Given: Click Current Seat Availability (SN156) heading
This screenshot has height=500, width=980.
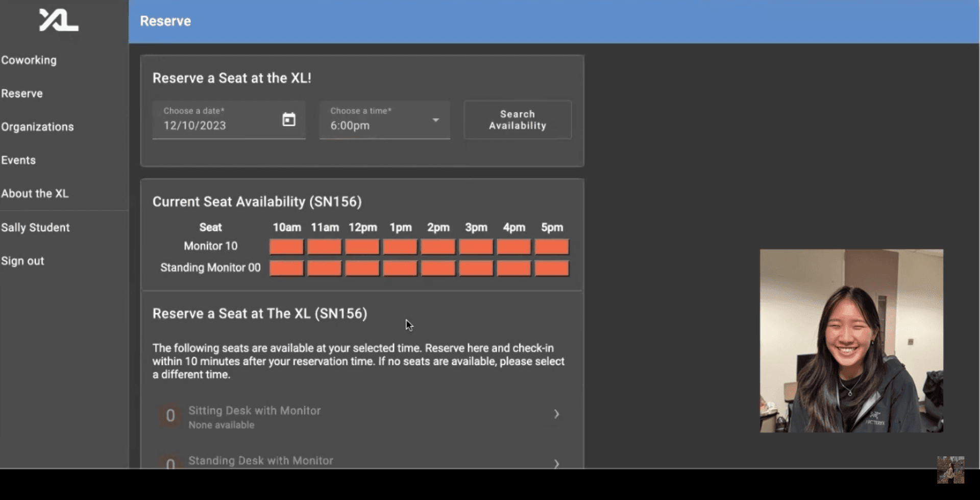Looking at the screenshot, I should pos(257,202).
